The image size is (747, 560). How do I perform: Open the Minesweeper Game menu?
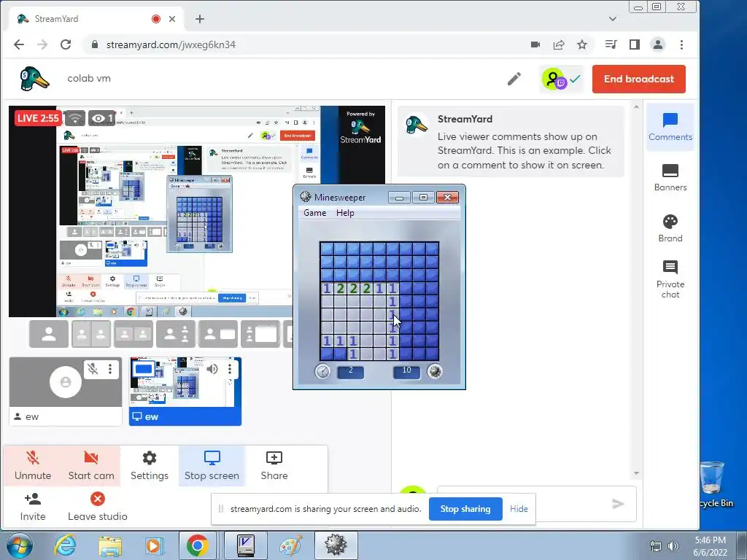click(x=315, y=213)
